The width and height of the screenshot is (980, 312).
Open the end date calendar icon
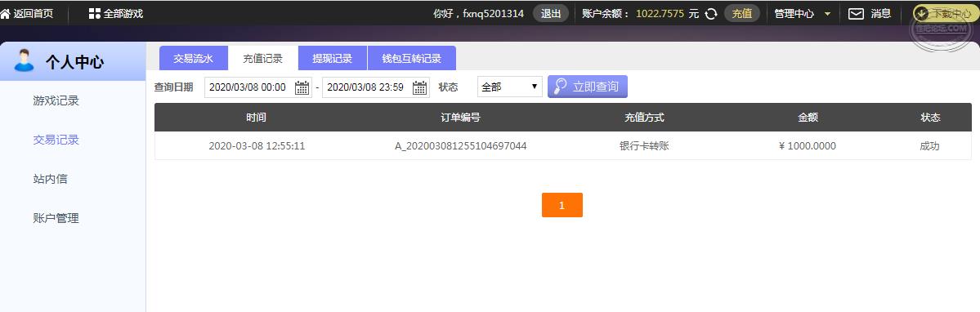point(420,87)
